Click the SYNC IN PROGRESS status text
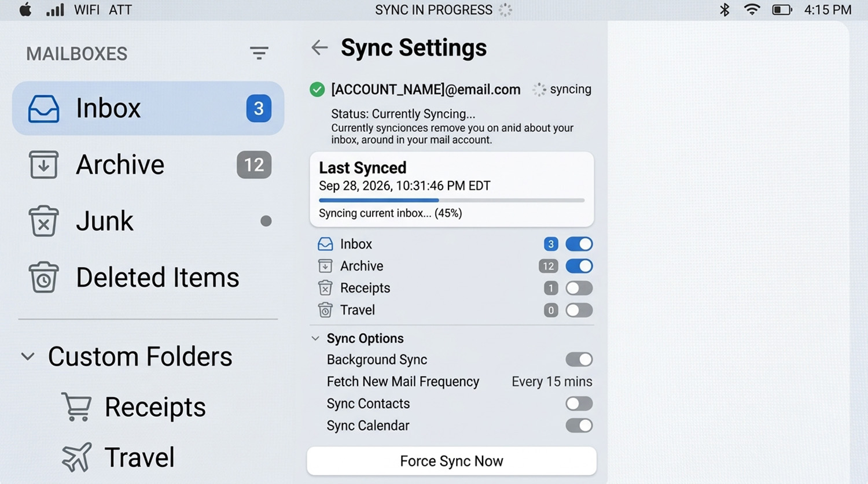The image size is (868, 484). (x=434, y=10)
